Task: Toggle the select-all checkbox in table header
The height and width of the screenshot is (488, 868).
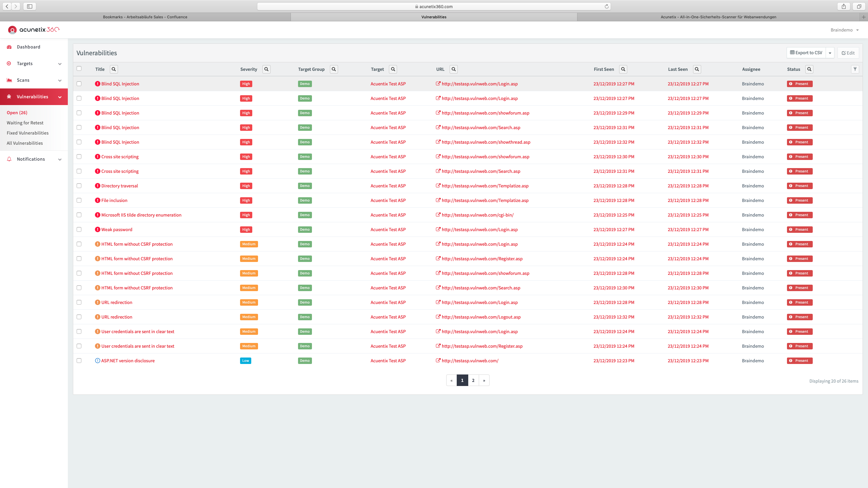Action: pos(79,68)
